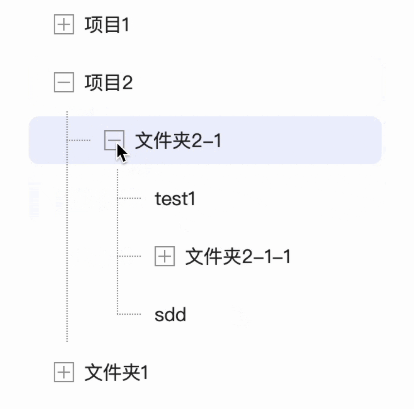Select the 项目2 tree label
The width and height of the screenshot is (414, 409).
[x=109, y=83]
